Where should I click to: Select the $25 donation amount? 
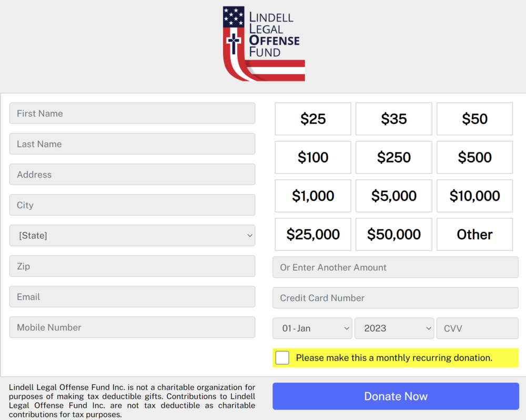pos(313,119)
